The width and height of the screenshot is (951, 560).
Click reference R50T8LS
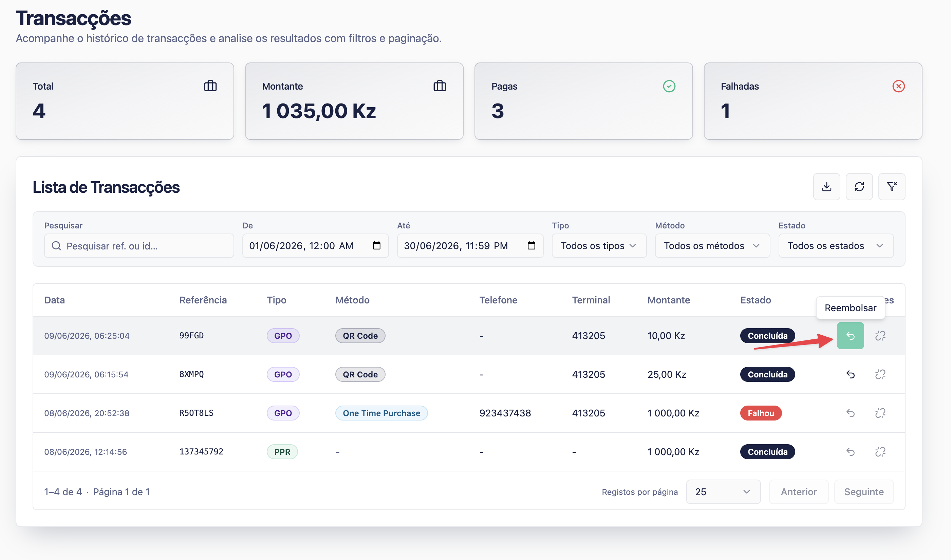click(x=196, y=413)
